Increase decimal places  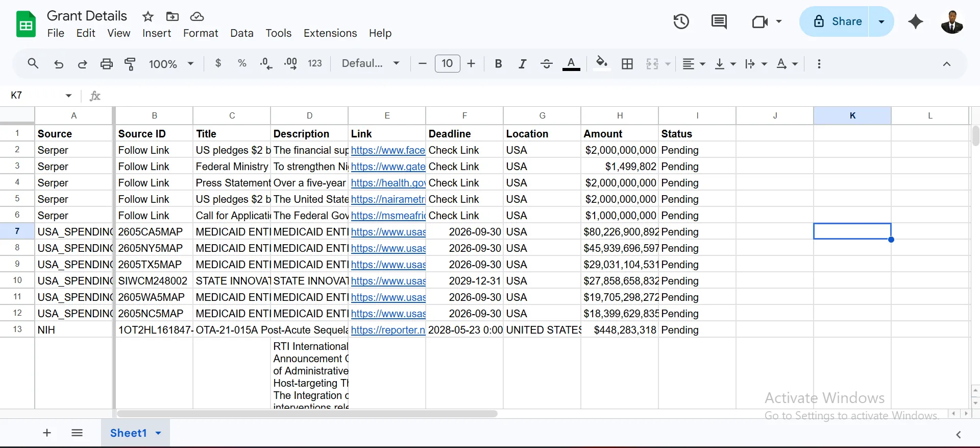pyautogui.click(x=290, y=63)
